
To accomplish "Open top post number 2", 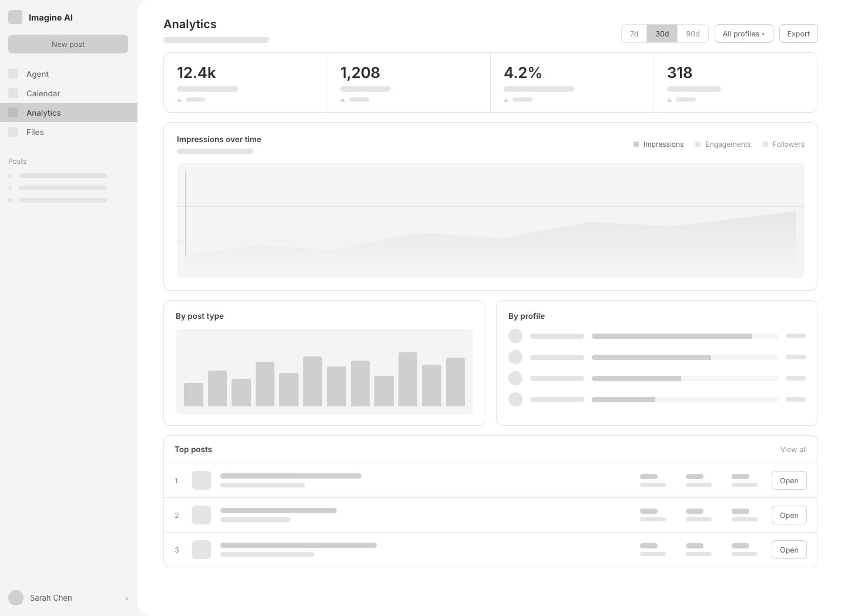I will pyautogui.click(x=789, y=515).
